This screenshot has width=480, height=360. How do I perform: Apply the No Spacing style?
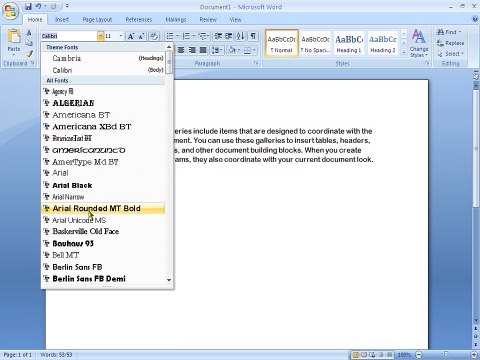(315, 43)
